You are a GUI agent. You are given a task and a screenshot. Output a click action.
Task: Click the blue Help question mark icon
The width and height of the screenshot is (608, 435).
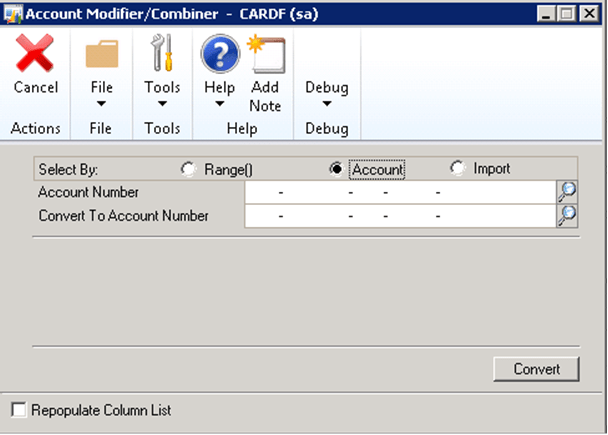[x=220, y=53]
